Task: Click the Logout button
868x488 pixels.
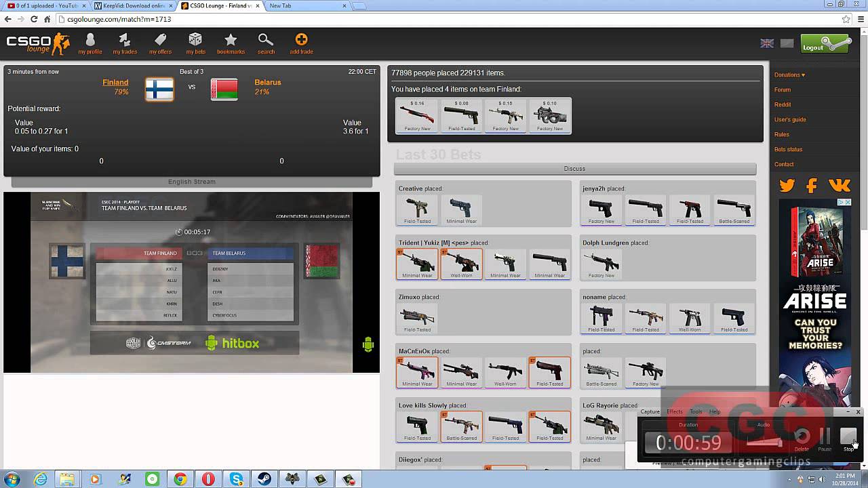Action: coord(825,44)
